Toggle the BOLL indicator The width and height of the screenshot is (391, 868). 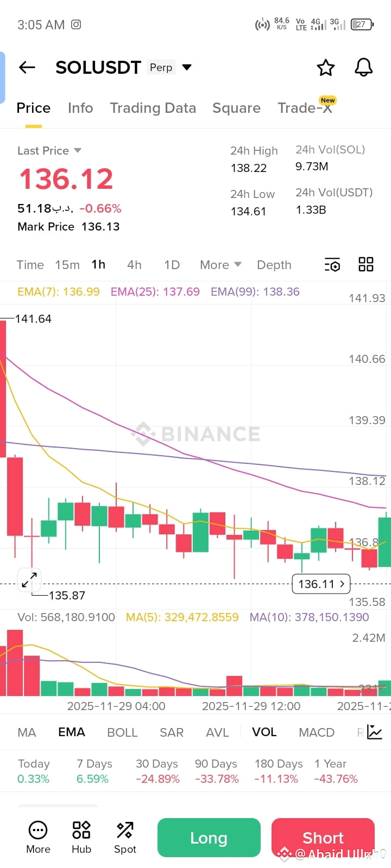[122, 732]
